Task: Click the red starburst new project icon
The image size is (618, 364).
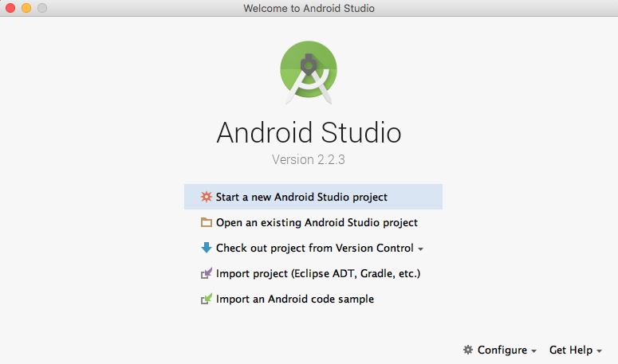Action: click(207, 197)
